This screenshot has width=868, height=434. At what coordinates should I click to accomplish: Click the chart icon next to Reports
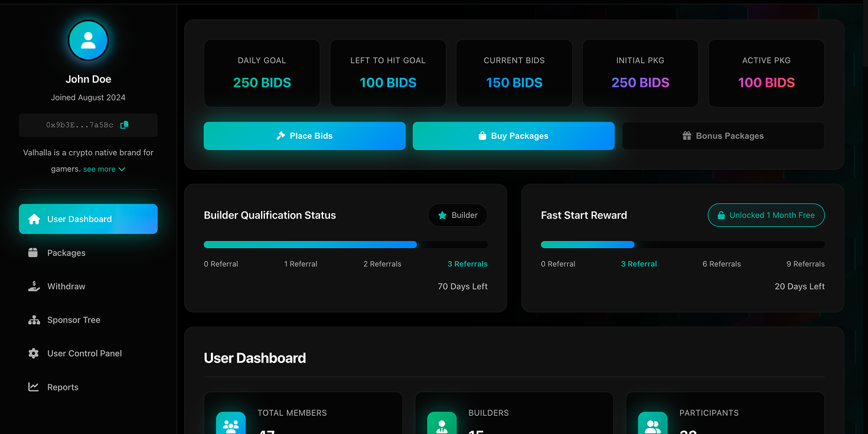pos(34,387)
